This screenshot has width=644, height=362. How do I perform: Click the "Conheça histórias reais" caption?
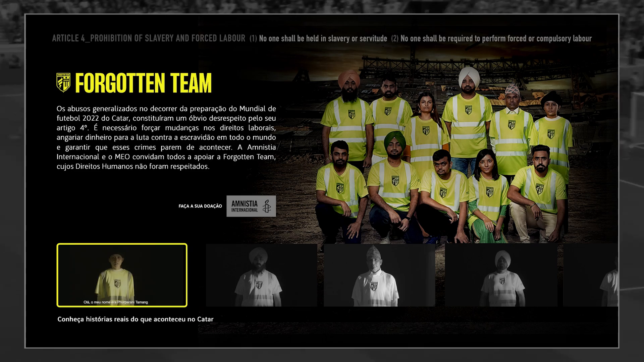coord(135,319)
